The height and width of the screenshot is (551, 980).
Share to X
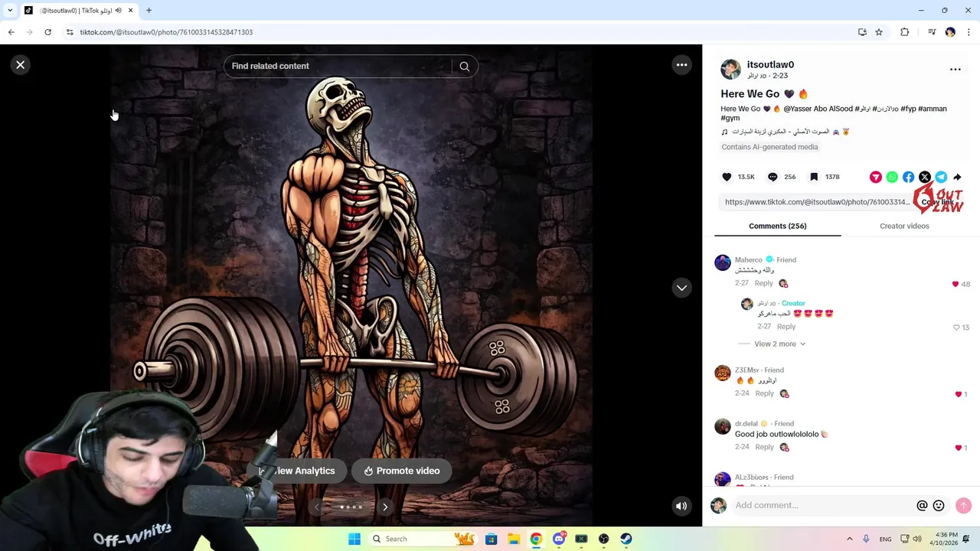point(925,177)
